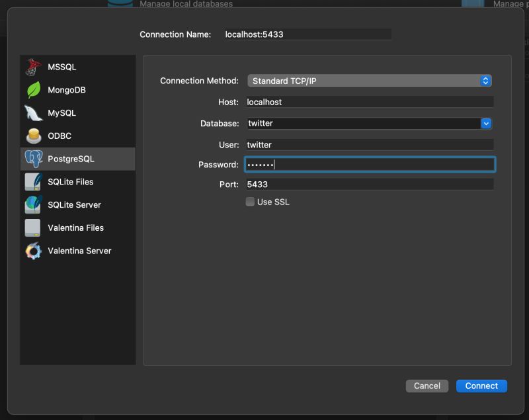
Task: Open the Connection Method dropdown
Action: tap(485, 80)
